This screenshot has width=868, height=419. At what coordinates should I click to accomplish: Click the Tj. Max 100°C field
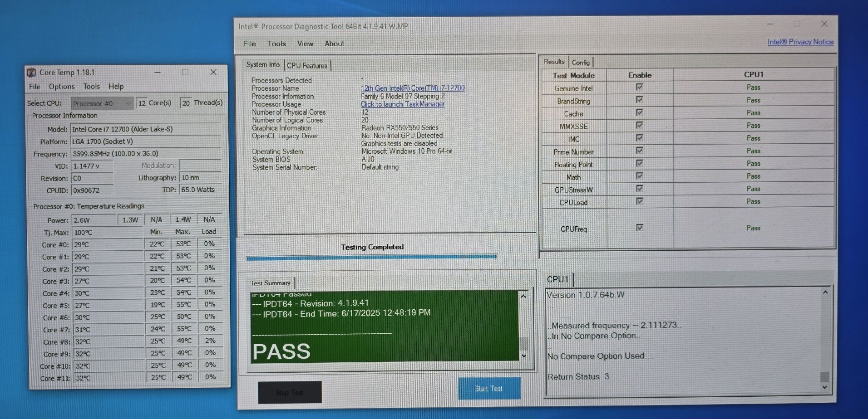pyautogui.click(x=107, y=232)
